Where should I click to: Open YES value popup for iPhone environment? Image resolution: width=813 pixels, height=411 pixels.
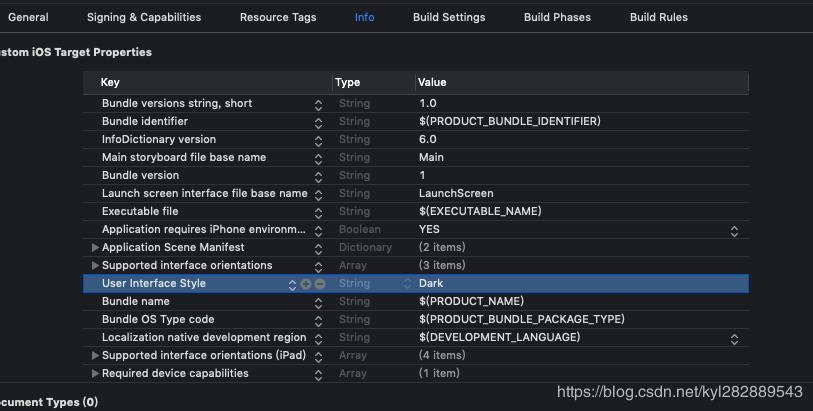(x=735, y=230)
